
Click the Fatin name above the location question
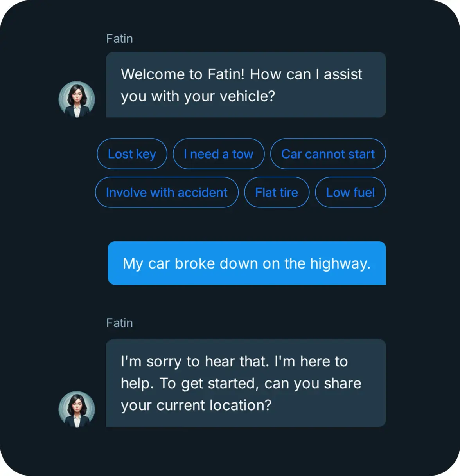click(119, 323)
